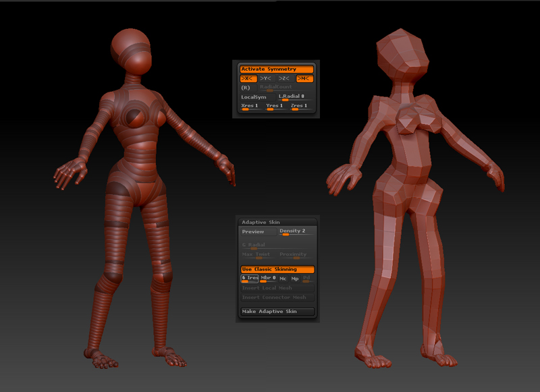
Task: Toggle the Mc button
Action: tap(283, 279)
